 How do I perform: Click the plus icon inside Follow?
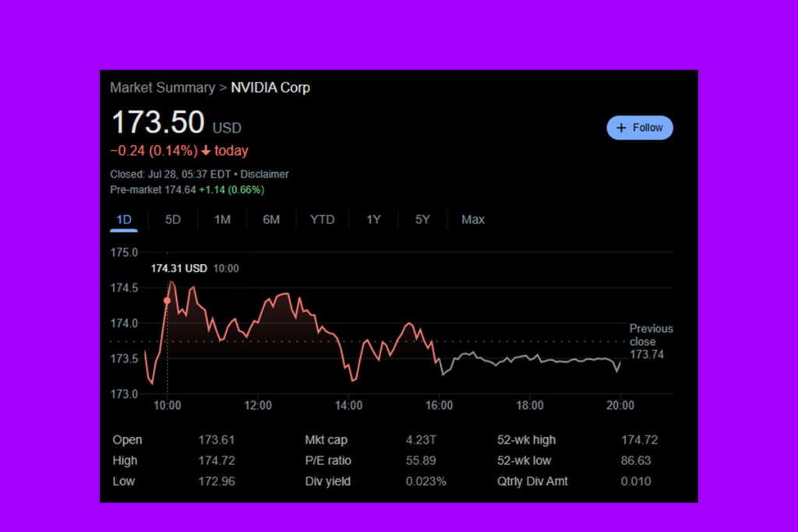(621, 128)
